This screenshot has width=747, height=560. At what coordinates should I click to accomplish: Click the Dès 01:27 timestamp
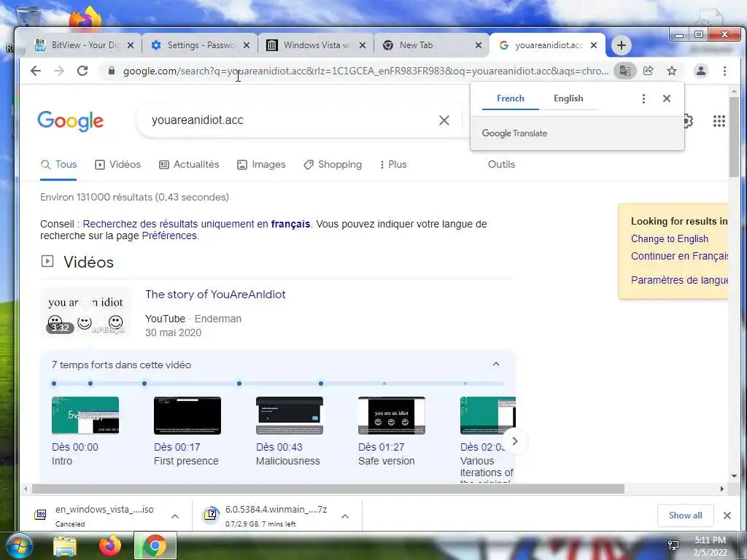coord(381,447)
